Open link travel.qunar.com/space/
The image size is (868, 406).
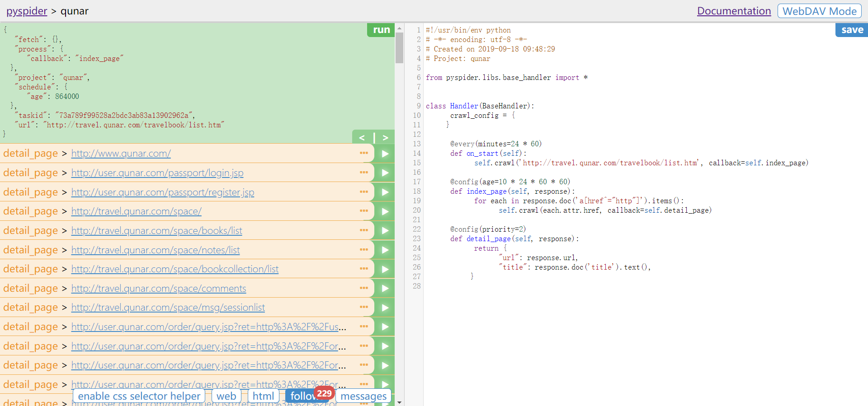click(x=136, y=211)
